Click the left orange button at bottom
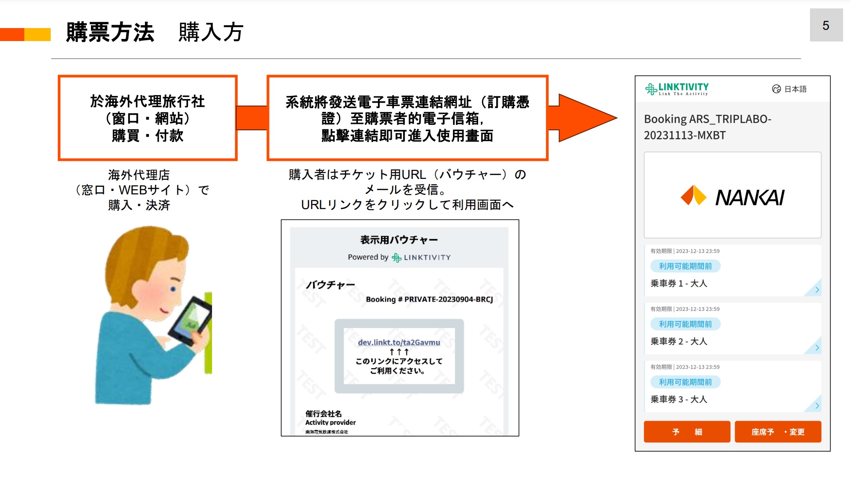 coord(687,432)
